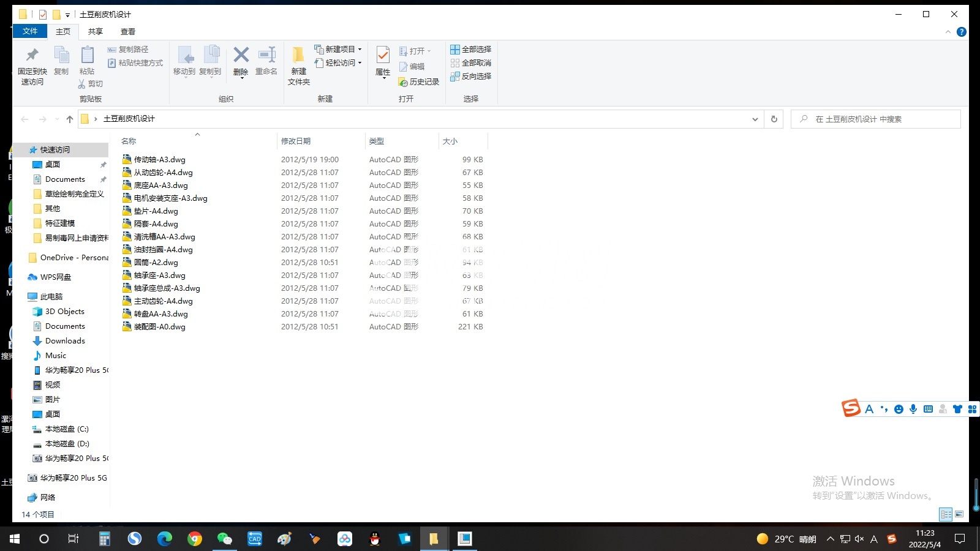This screenshot has height=551, width=980.
Task: Start Sogou voice input with microphone icon
Action: pyautogui.click(x=913, y=408)
